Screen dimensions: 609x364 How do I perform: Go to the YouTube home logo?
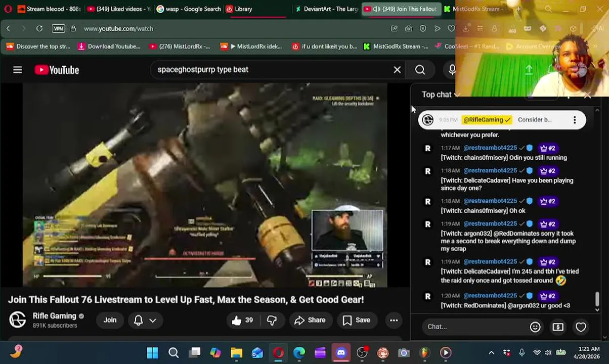(57, 70)
